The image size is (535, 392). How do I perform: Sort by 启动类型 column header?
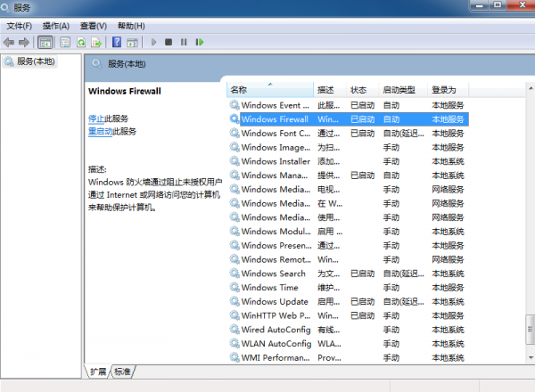(399, 90)
